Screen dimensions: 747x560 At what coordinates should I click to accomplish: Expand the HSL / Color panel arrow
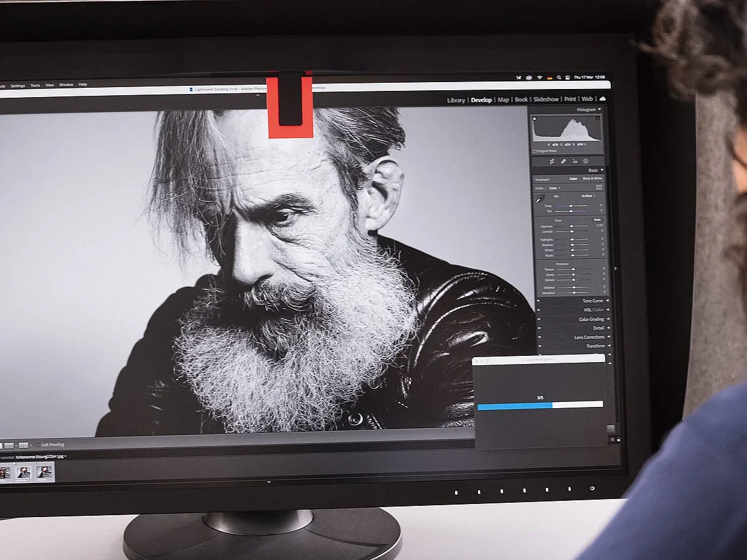click(608, 310)
